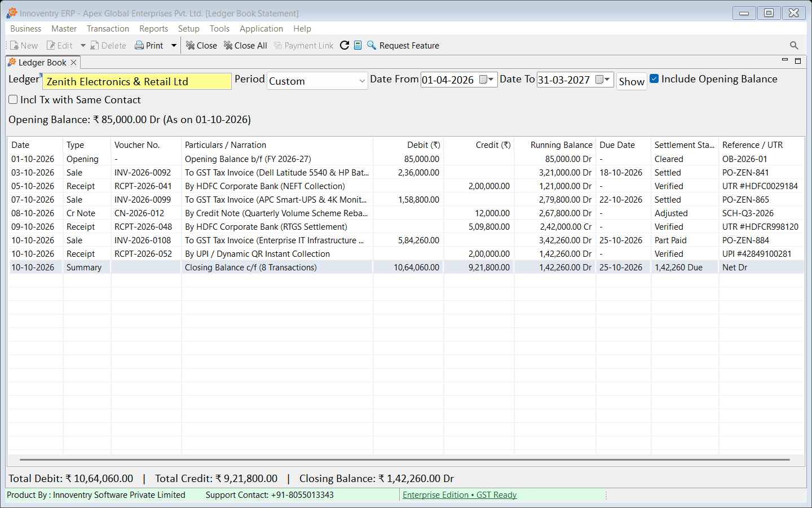Refresh the ledger statement
The image size is (812, 508).
(x=345, y=45)
